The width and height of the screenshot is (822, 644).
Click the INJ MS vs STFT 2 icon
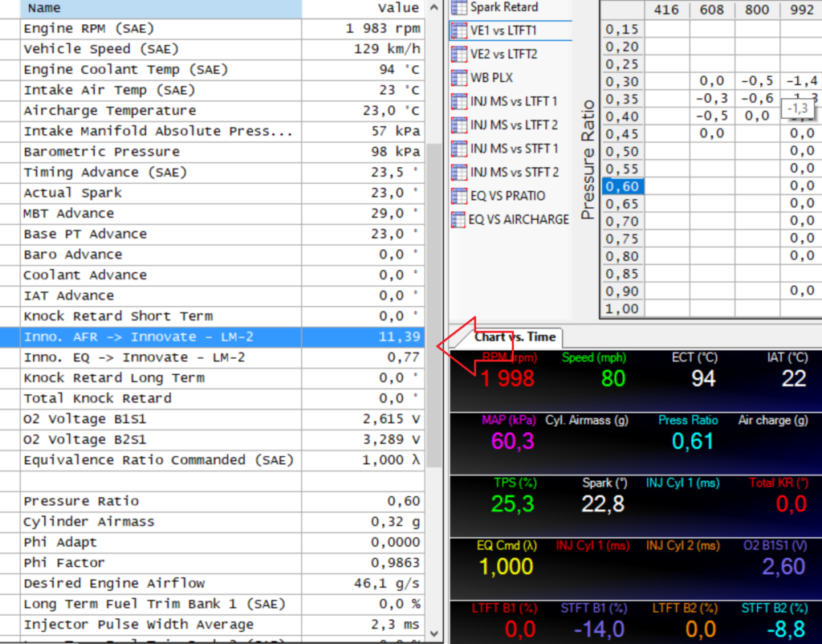pyautogui.click(x=458, y=173)
